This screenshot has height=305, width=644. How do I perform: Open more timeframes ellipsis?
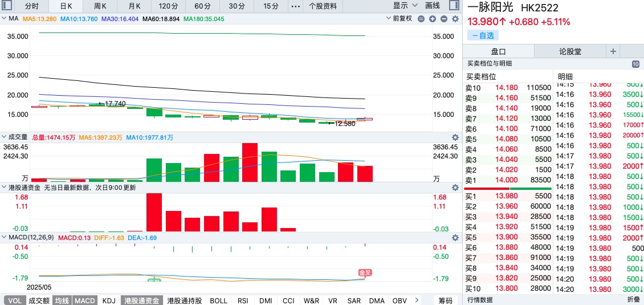click(295, 6)
